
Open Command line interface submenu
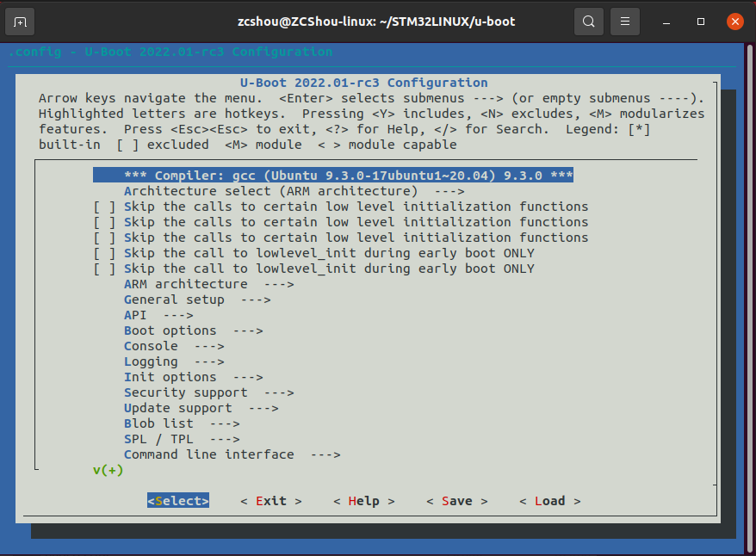click(x=232, y=454)
